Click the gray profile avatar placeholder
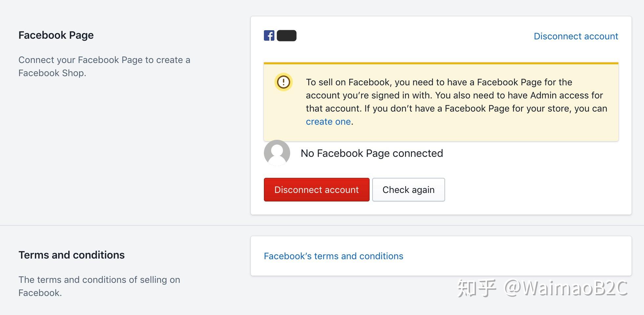This screenshot has height=315, width=644. 277,153
